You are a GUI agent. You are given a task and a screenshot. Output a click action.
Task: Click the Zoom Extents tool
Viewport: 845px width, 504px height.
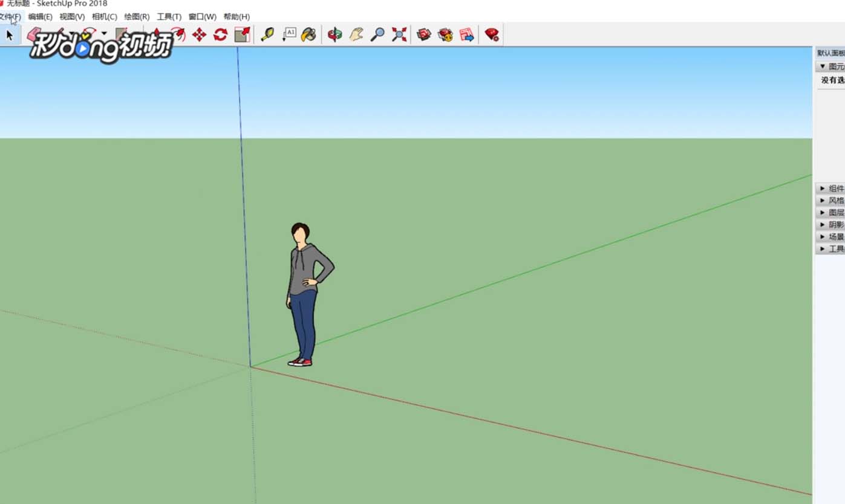(x=399, y=34)
